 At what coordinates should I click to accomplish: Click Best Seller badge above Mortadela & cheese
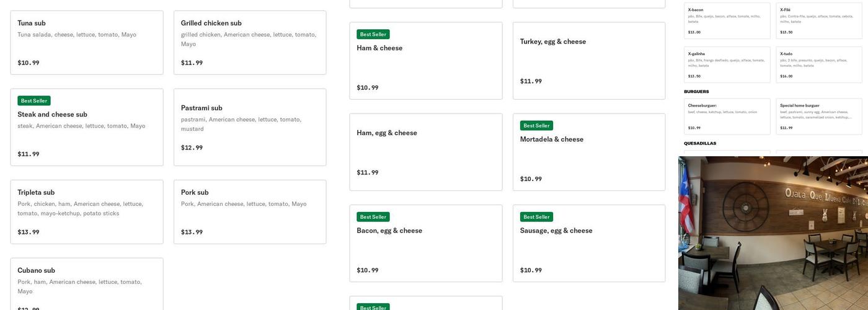pos(536,125)
